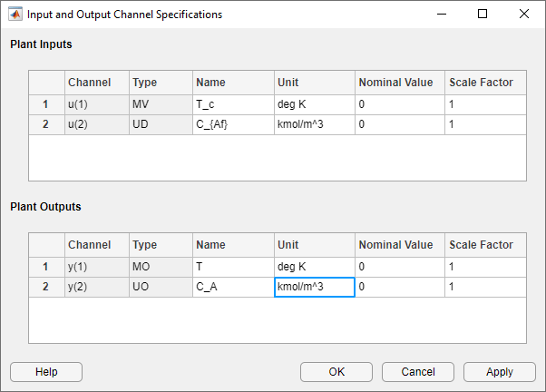The width and height of the screenshot is (546, 392).
Task: Select the C_A output name cell
Action: pyautogui.click(x=233, y=287)
